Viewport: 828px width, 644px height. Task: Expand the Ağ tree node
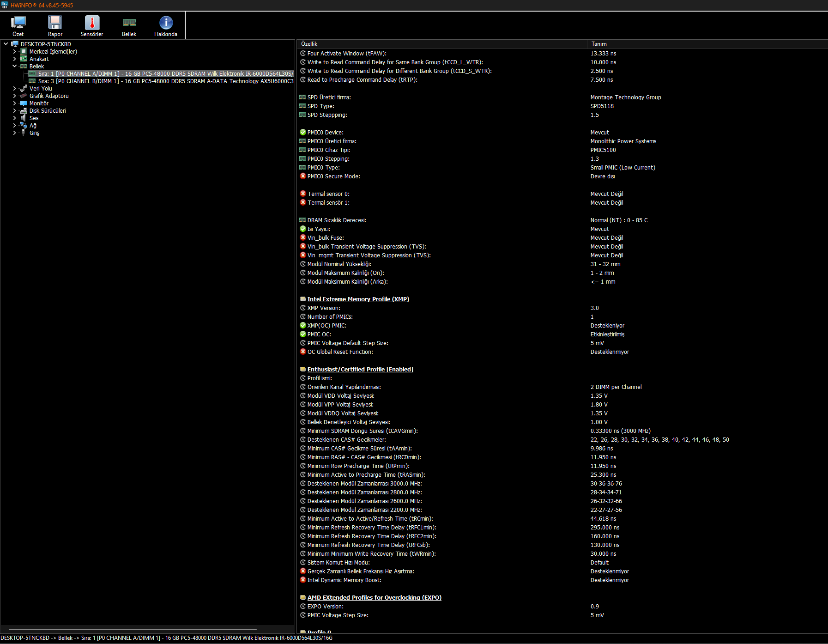(x=14, y=125)
